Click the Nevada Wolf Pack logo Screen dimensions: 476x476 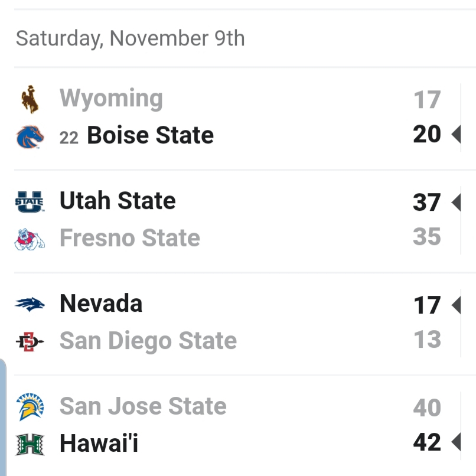click(x=30, y=305)
